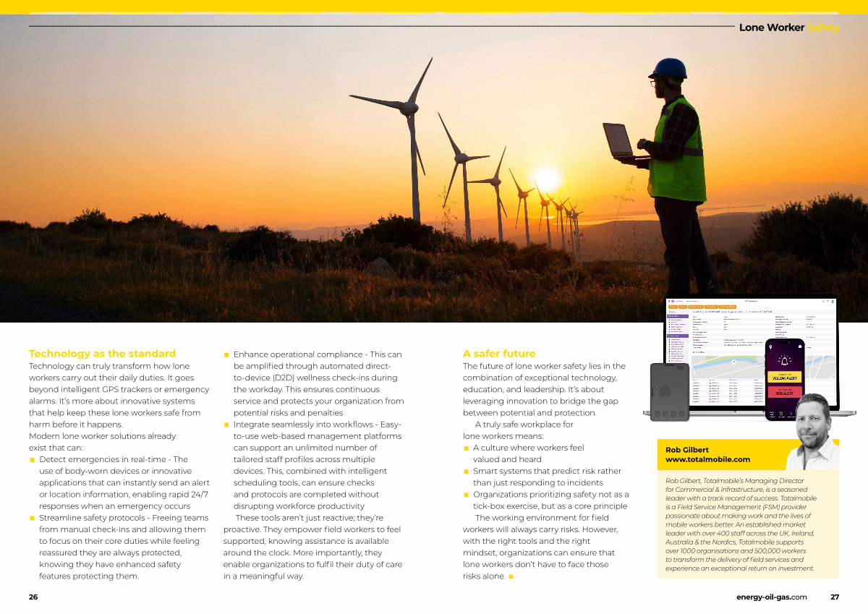Click "Integrate seamlessly into workflows - Easy-" bullet line
Viewport: 868px width, 614px height.
pyautogui.click(x=317, y=425)
